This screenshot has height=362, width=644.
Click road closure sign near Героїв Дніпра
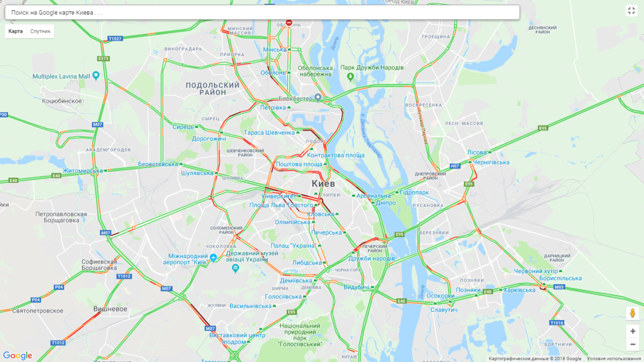pyautogui.click(x=289, y=23)
